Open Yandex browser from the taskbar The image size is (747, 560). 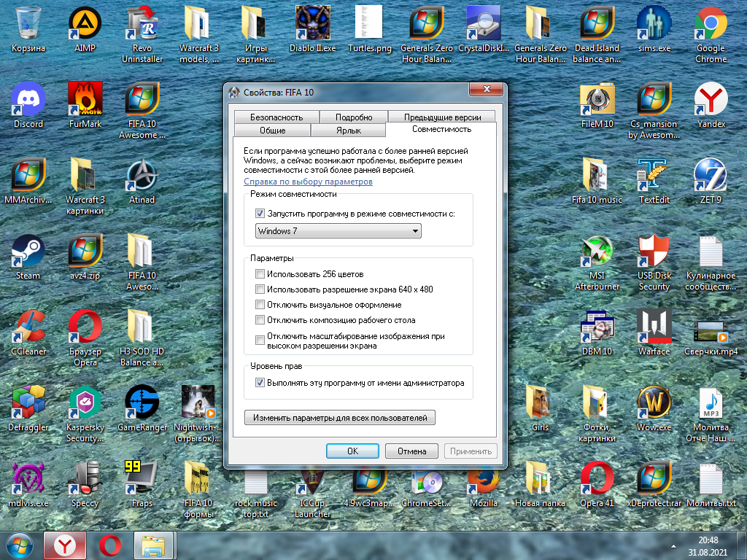[x=64, y=545]
